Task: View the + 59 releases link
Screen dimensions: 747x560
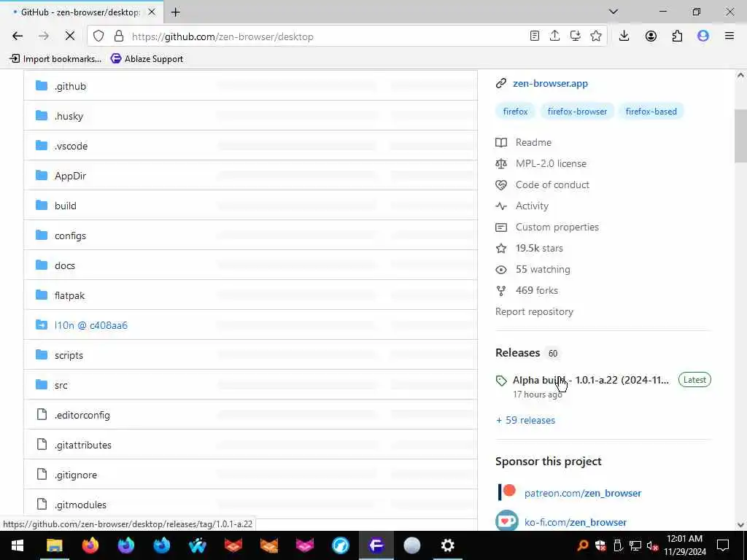Action: [525, 421]
